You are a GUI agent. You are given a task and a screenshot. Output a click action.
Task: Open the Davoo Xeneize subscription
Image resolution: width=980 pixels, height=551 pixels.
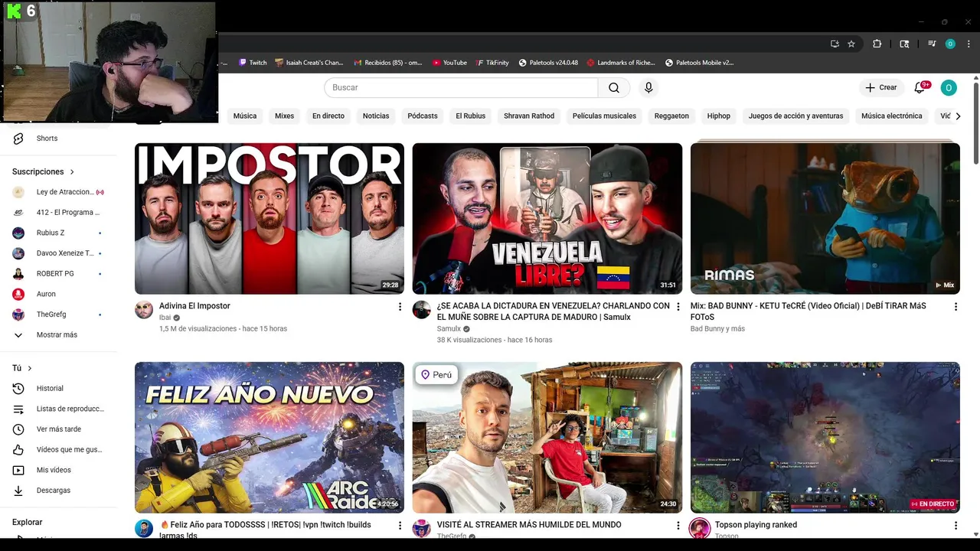click(x=60, y=253)
